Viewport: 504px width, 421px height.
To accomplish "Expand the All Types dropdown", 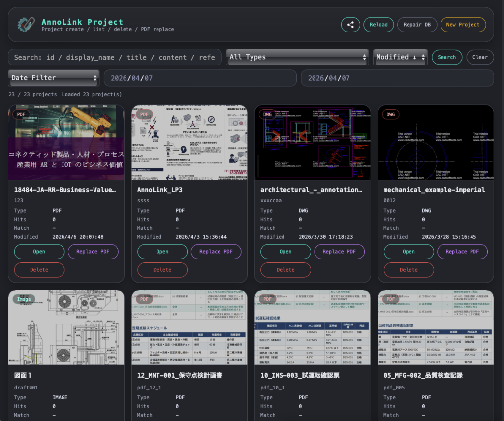I will 297,57.
